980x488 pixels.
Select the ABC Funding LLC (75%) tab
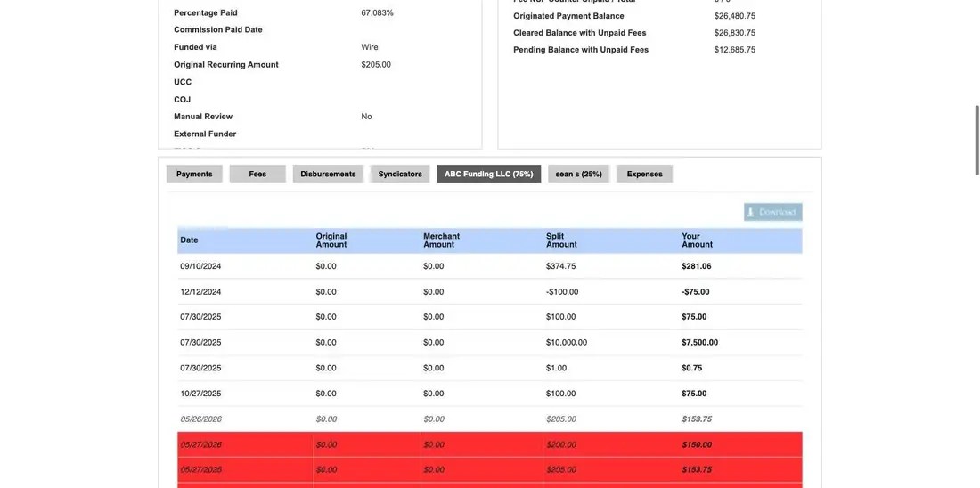point(489,174)
